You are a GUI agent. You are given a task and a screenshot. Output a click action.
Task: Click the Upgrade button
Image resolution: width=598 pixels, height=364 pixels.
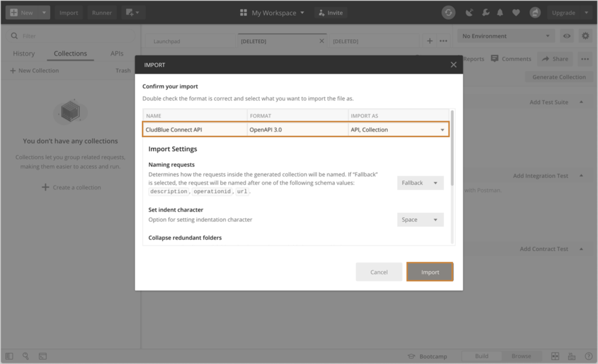click(564, 13)
